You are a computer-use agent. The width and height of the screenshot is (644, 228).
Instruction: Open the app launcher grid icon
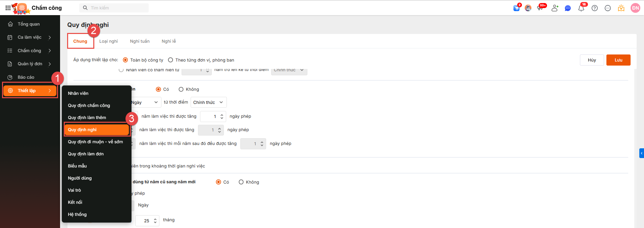[x=8, y=8]
